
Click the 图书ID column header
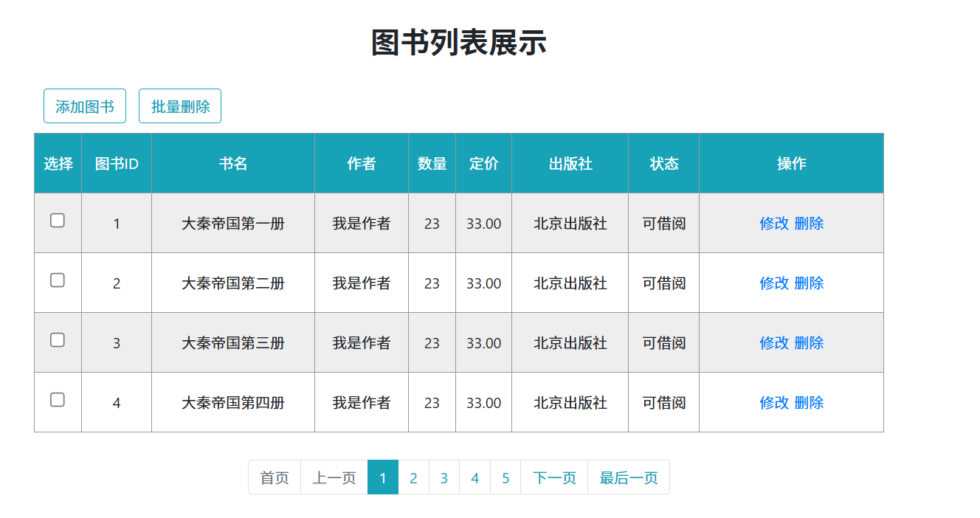coord(117,164)
